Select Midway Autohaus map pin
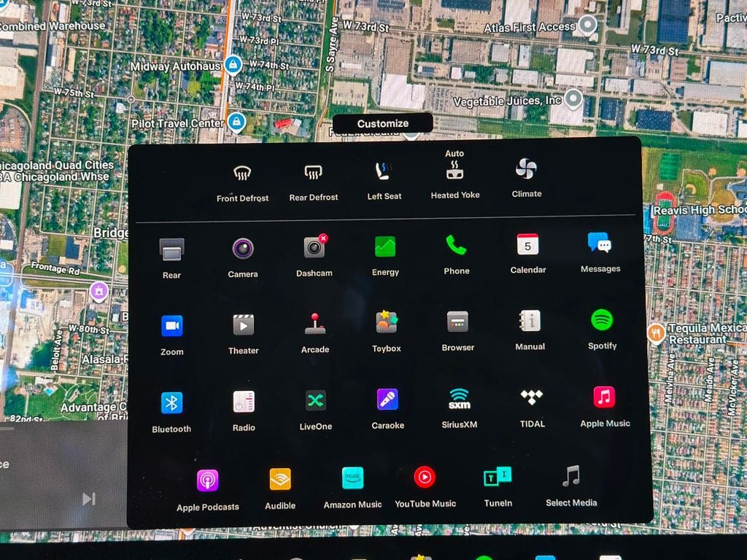747x560 pixels. 233,64
